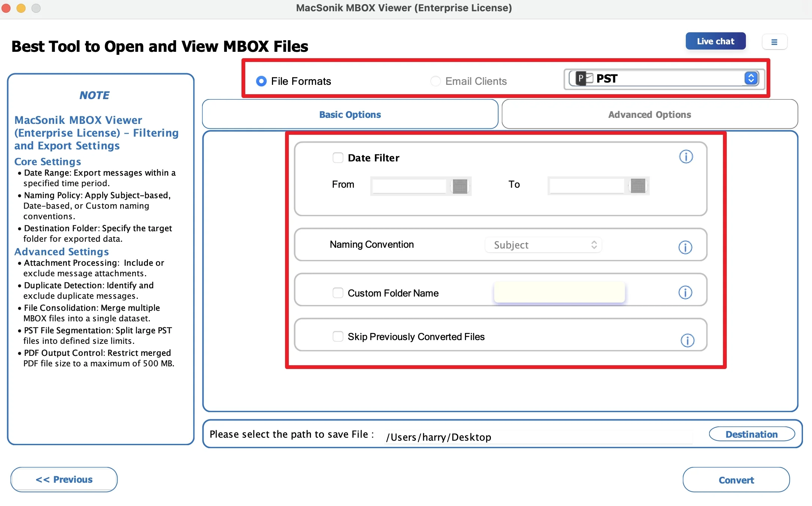Open the PST format dropdown
The width and height of the screenshot is (812, 506).
(x=664, y=78)
